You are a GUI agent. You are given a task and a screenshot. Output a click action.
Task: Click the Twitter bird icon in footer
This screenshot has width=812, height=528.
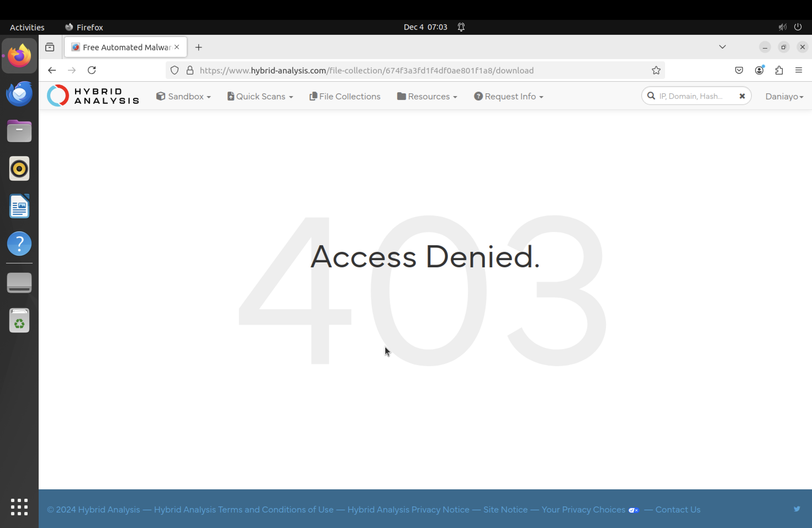click(797, 509)
